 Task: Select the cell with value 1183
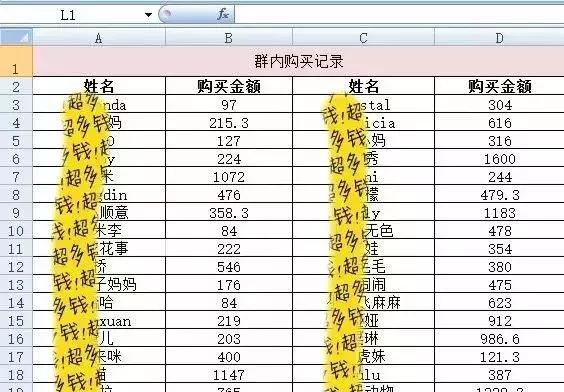499,212
